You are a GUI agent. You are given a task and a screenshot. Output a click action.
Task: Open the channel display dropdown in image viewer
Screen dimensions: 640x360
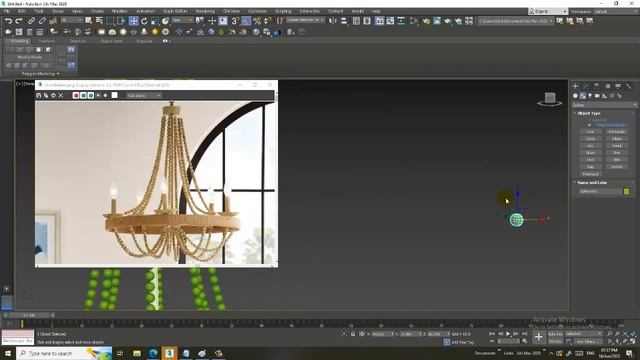click(144, 95)
